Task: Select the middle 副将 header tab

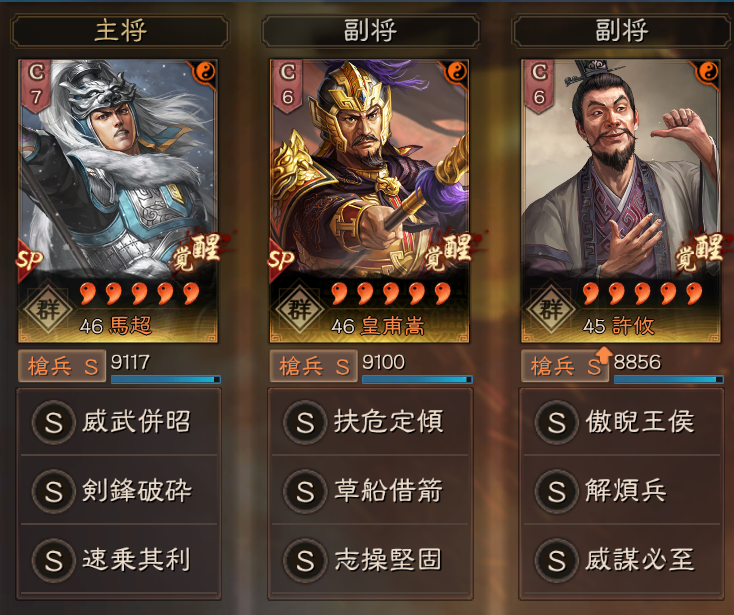Action: click(371, 31)
